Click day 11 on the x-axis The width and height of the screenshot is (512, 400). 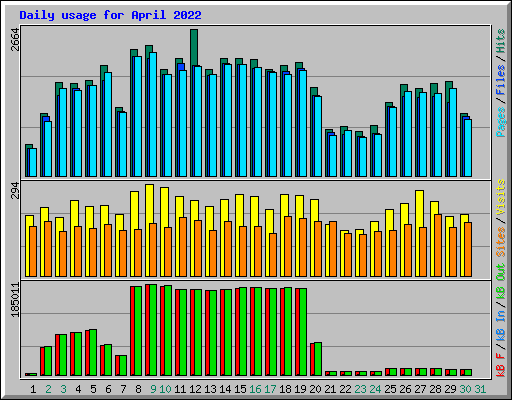point(180,389)
